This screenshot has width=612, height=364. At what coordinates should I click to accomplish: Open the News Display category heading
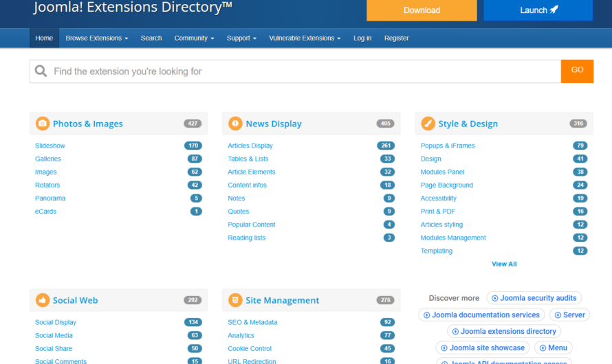click(274, 124)
